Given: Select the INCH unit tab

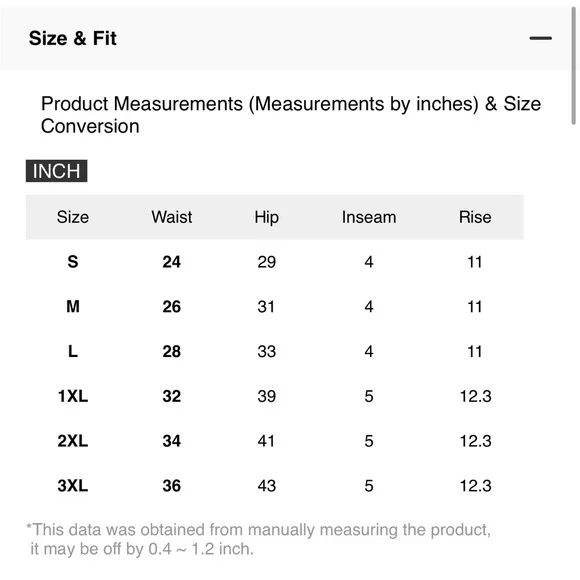Looking at the screenshot, I should click(x=57, y=171).
